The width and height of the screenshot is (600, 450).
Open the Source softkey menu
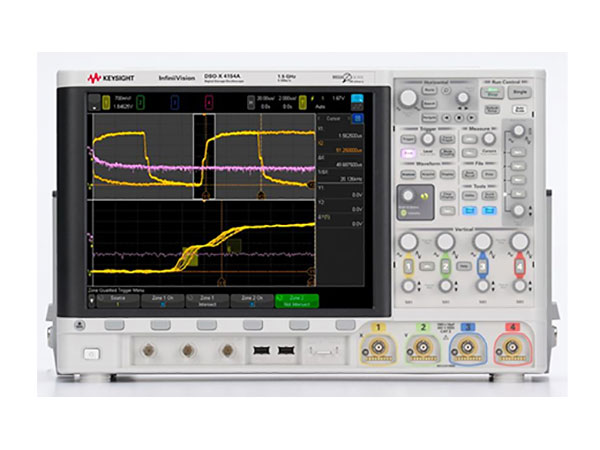[118, 301]
